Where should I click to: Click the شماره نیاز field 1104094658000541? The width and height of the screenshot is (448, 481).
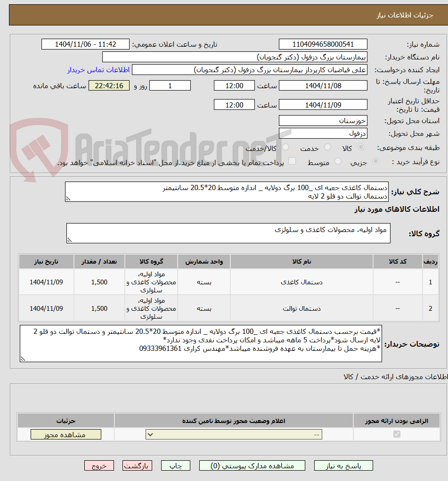[x=323, y=44]
